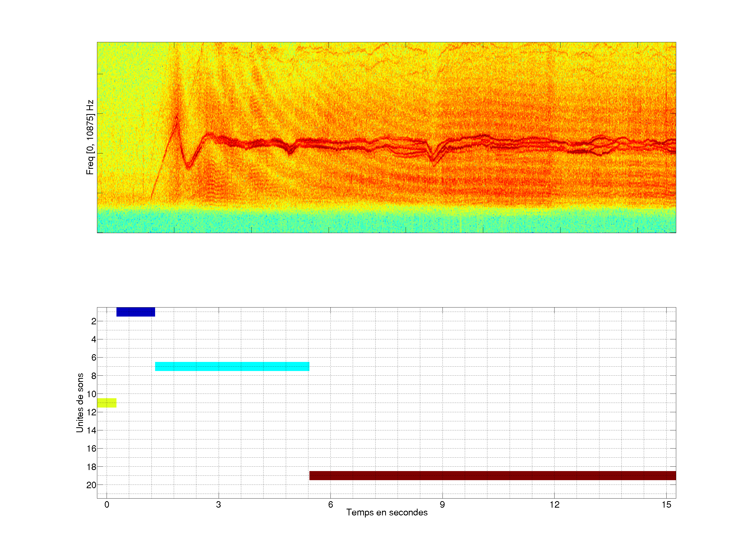Image resolution: width=747 pixels, height=560 pixels.
Task: Click x-axis tick label 12
Action: [554, 505]
